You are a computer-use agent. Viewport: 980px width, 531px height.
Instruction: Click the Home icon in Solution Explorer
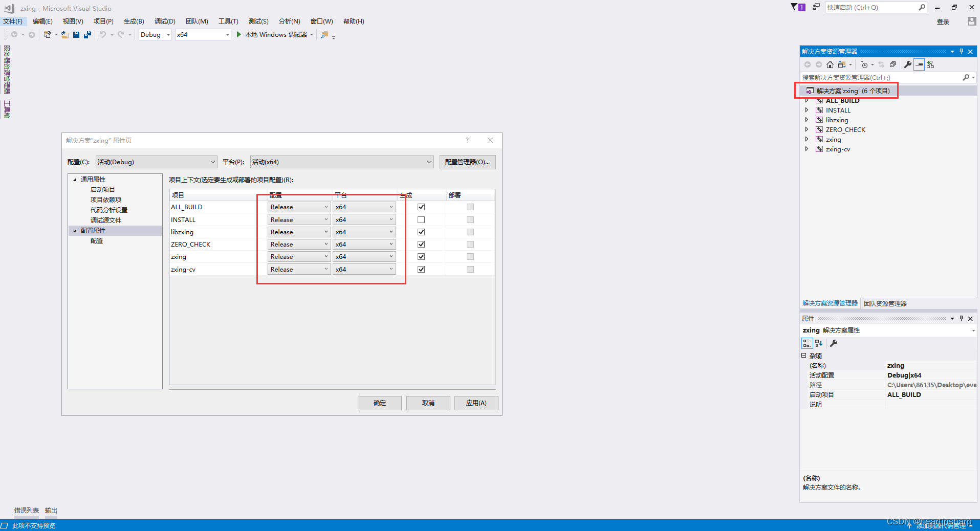point(830,64)
